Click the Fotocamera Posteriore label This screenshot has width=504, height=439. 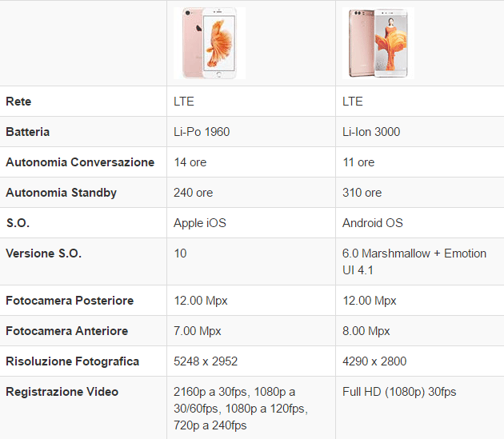point(70,301)
